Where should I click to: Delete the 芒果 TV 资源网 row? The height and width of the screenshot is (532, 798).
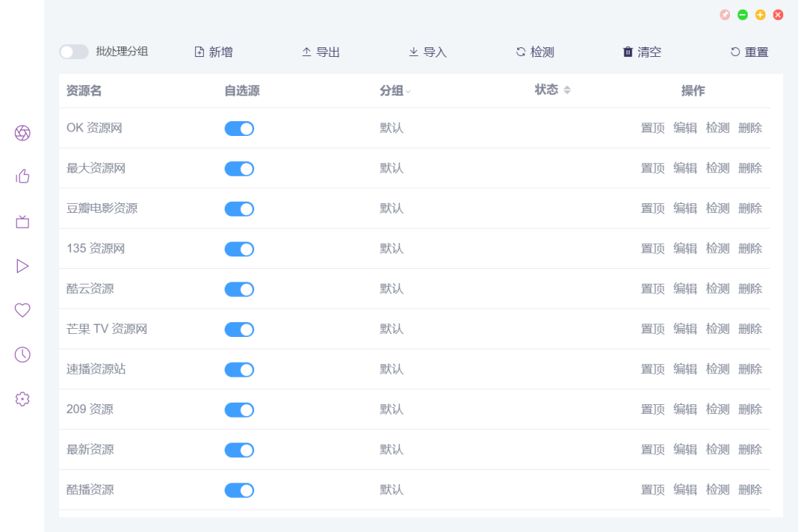[750, 329]
